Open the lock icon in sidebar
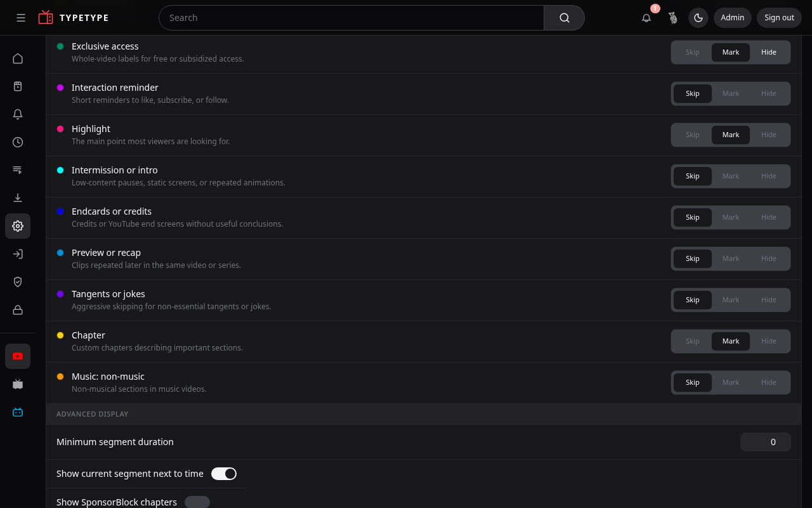The image size is (812, 508). point(18,310)
